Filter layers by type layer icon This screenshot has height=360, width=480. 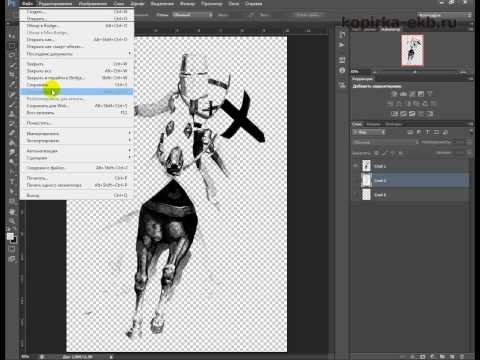(x=428, y=133)
